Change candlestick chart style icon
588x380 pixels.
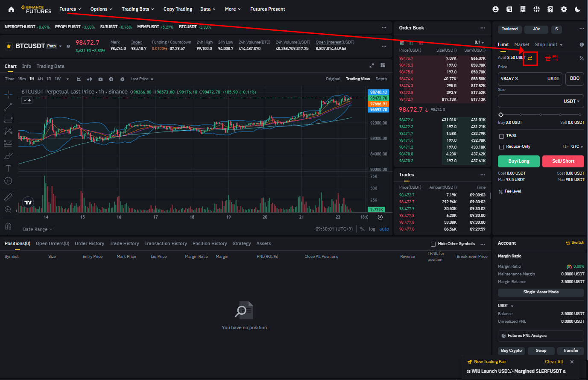click(89, 79)
